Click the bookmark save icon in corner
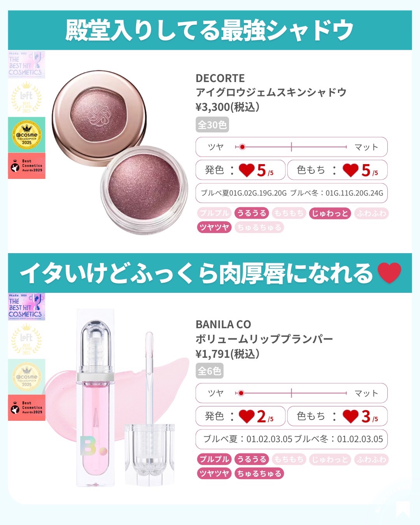This screenshot has width=420, height=525. point(403,509)
